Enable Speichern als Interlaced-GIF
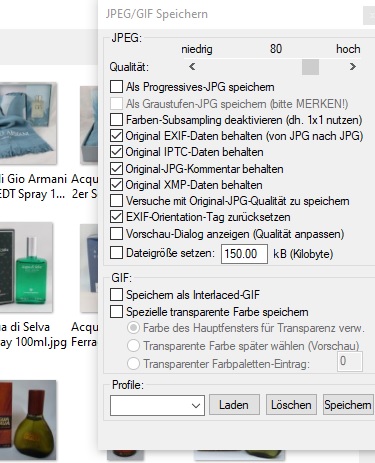The height and width of the screenshot is (463, 375). tap(116, 295)
